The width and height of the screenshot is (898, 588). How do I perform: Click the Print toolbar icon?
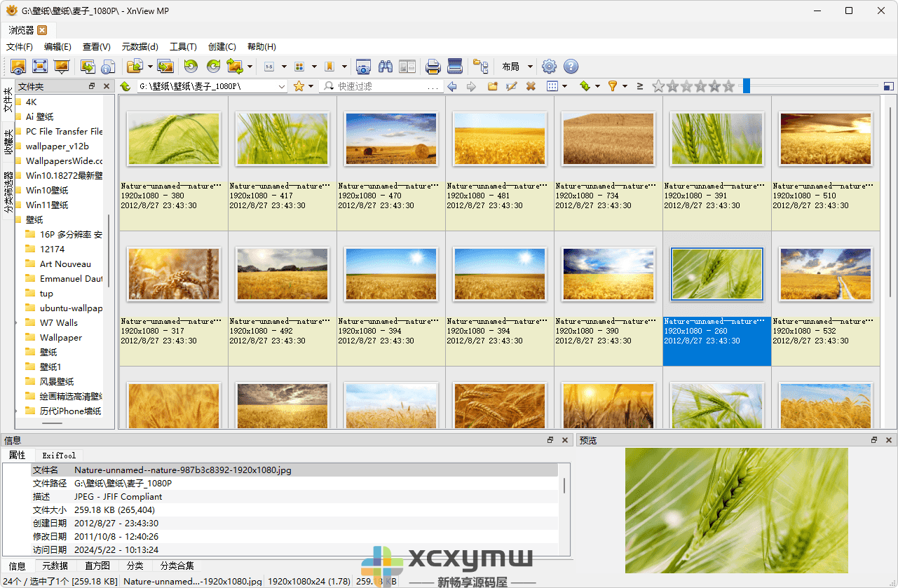click(433, 66)
